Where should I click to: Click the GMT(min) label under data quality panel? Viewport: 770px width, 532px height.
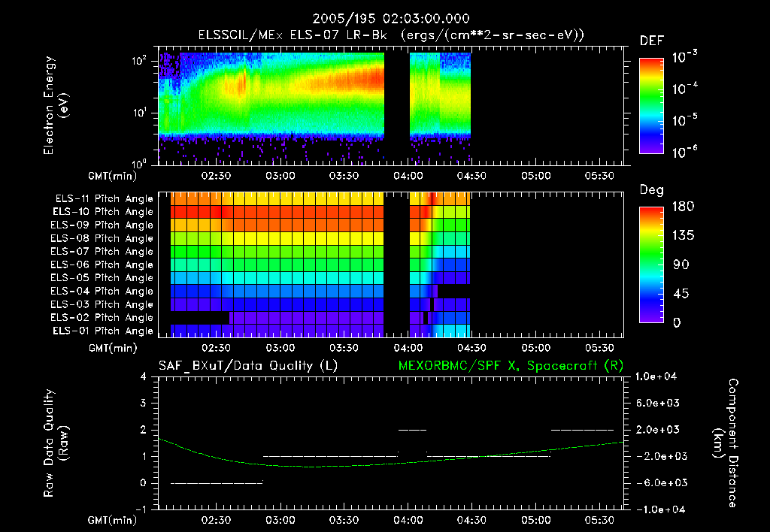click(x=113, y=520)
